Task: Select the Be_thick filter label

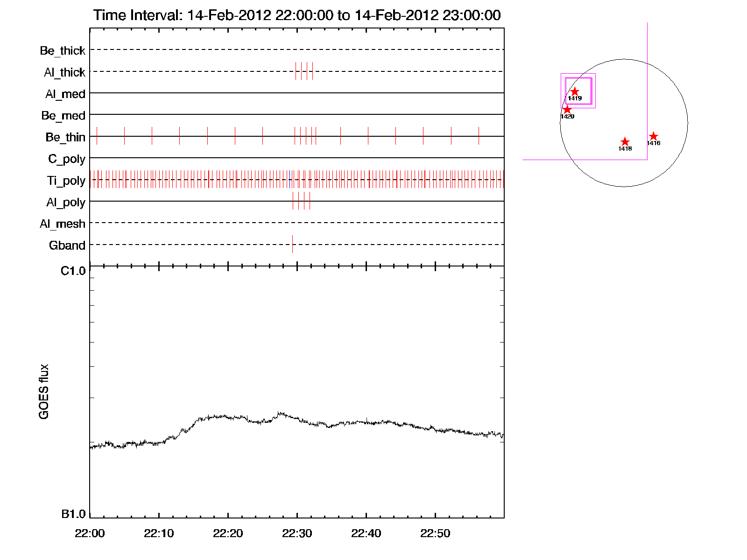Action: [x=63, y=50]
